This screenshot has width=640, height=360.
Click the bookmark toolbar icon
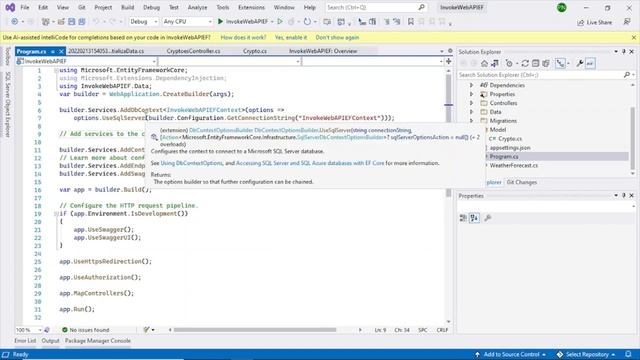click(411, 21)
